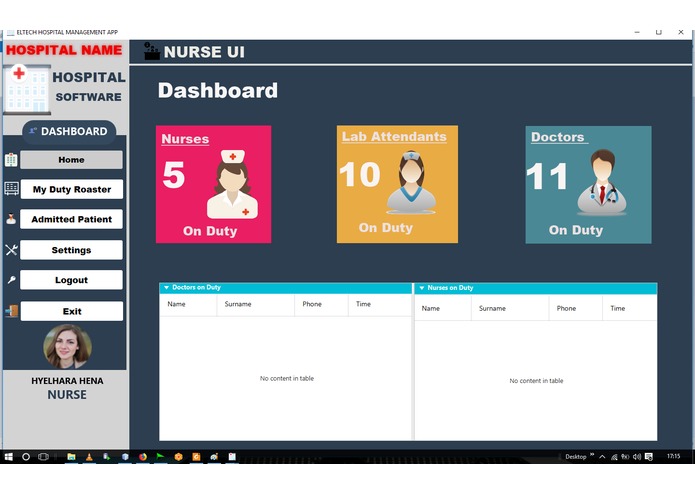Click the volume speaker tray icon
The width and height of the screenshot is (695, 494).
[637, 456]
